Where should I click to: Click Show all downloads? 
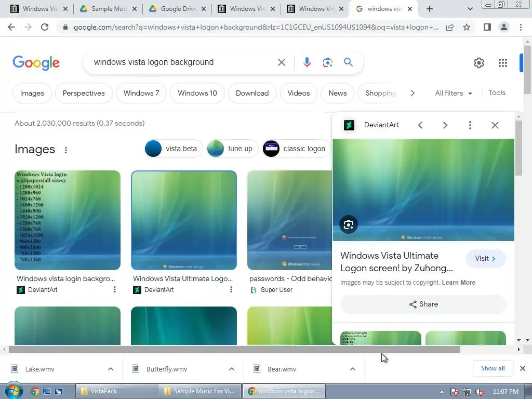(x=493, y=368)
